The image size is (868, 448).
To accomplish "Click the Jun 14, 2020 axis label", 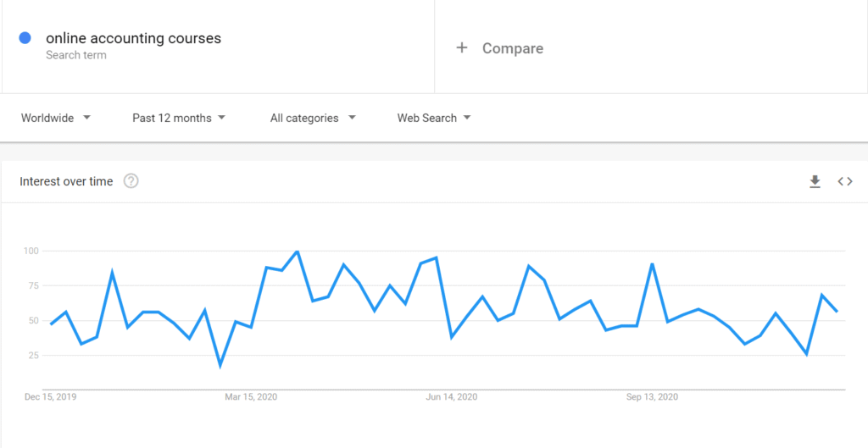I will coord(452,396).
